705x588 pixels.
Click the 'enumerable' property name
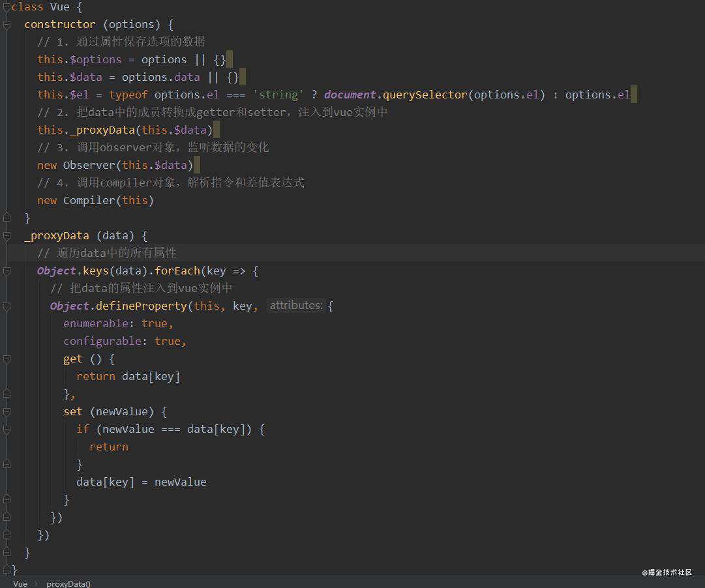[96, 324]
